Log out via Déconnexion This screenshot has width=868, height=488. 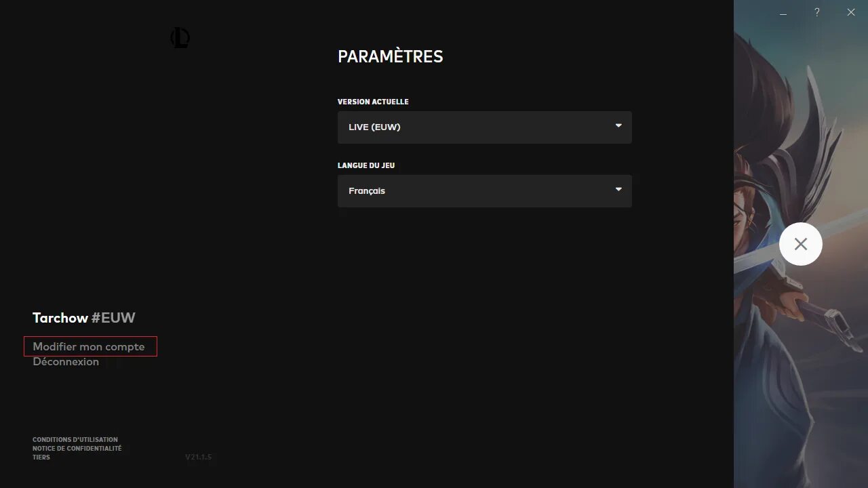[x=66, y=362]
